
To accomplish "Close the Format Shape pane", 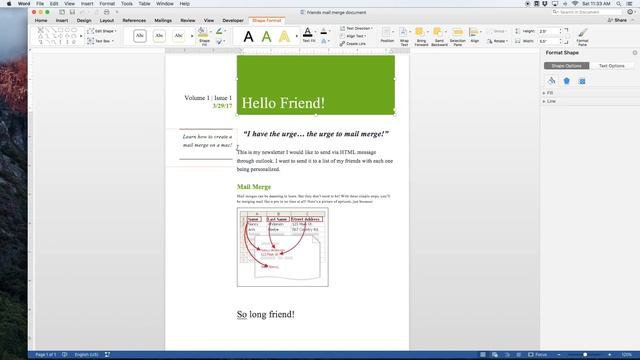I will pos(635,53).
